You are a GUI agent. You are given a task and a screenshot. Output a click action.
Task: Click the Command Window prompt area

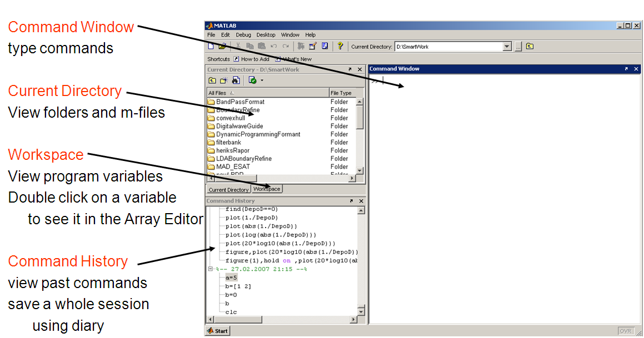tap(505, 199)
